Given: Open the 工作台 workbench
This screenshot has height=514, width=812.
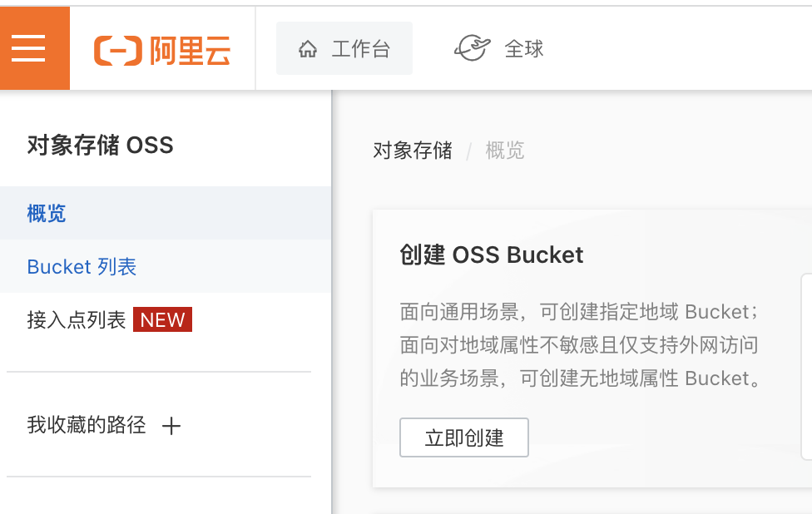Looking at the screenshot, I should tap(344, 49).
